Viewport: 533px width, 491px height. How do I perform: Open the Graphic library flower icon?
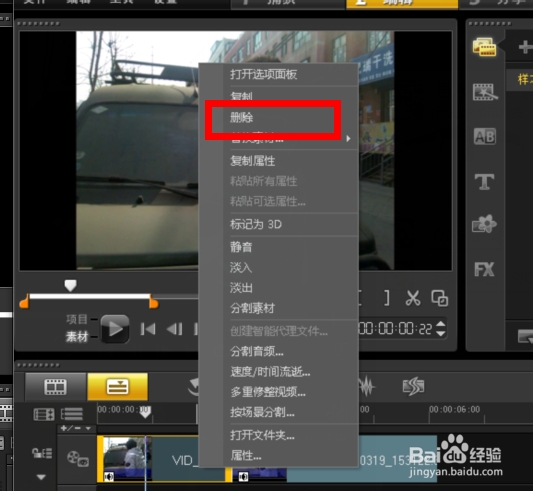point(484,224)
